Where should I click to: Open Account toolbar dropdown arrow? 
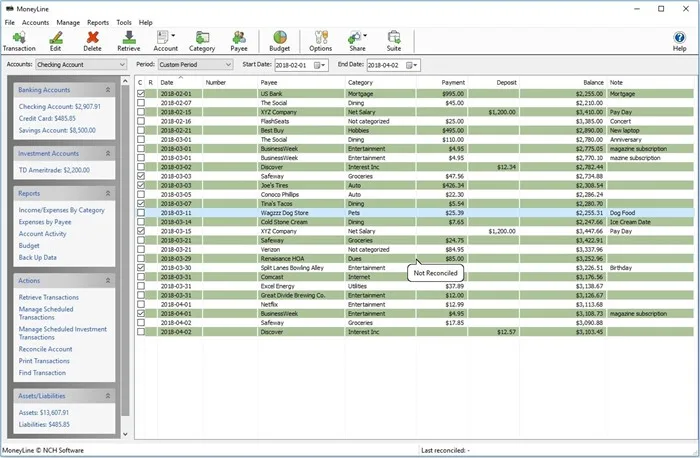point(173,36)
